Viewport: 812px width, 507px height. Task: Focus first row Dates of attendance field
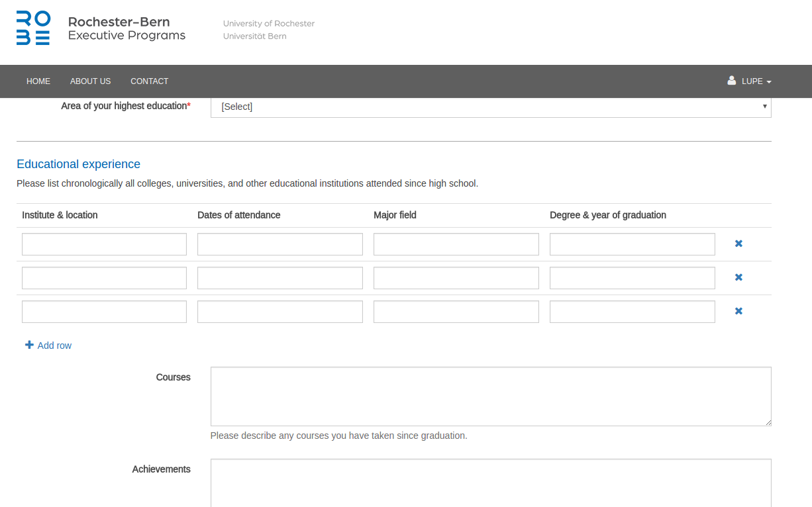[280, 244]
